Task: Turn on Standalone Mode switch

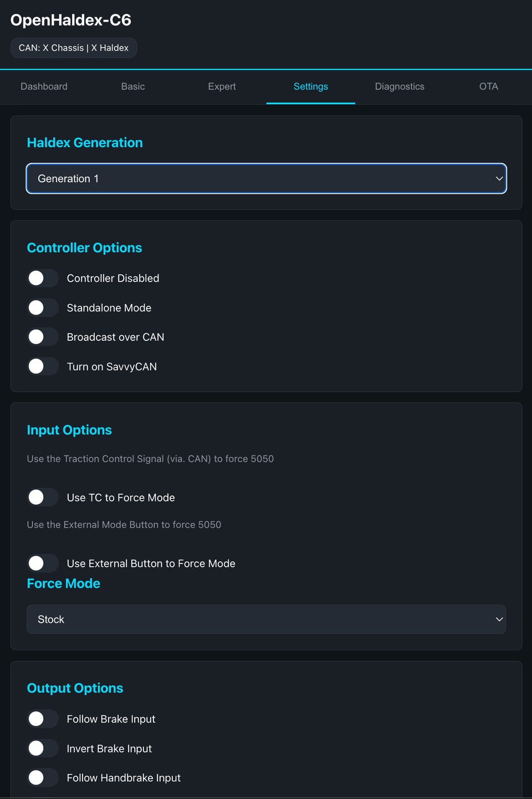Action: [x=43, y=308]
